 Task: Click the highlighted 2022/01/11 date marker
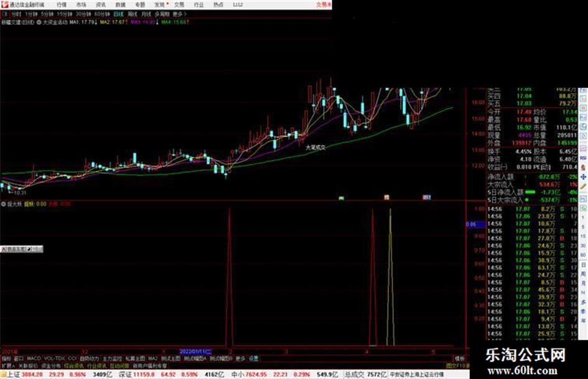195,352
